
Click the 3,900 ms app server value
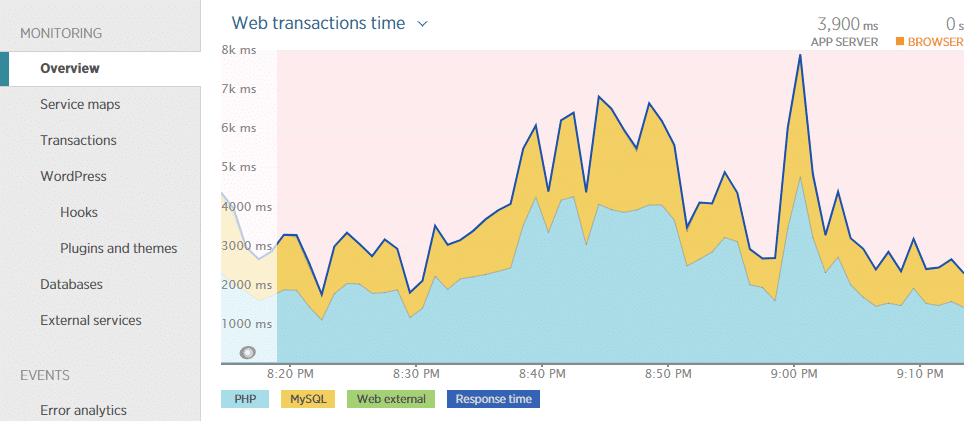click(x=847, y=23)
